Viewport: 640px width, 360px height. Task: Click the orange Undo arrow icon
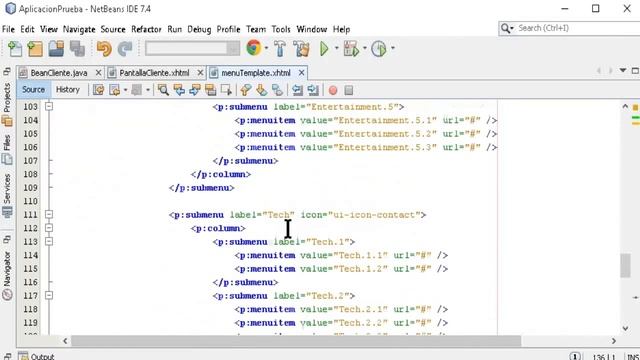(x=104, y=49)
